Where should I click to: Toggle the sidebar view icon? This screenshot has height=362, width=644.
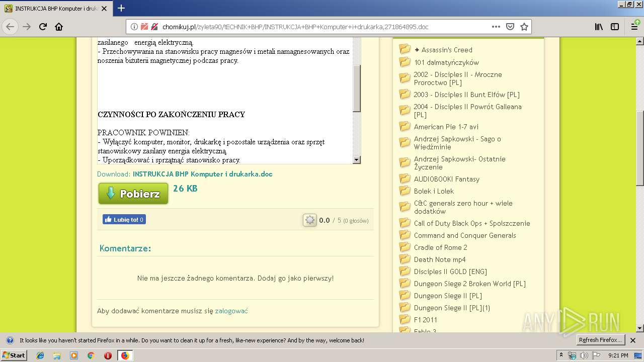(615, 27)
